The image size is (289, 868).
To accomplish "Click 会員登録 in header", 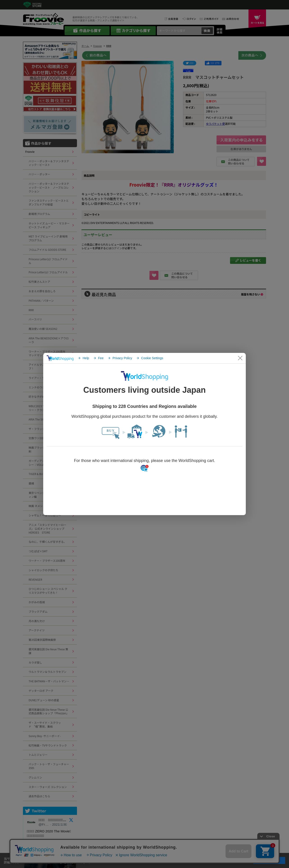I will click(x=171, y=19).
